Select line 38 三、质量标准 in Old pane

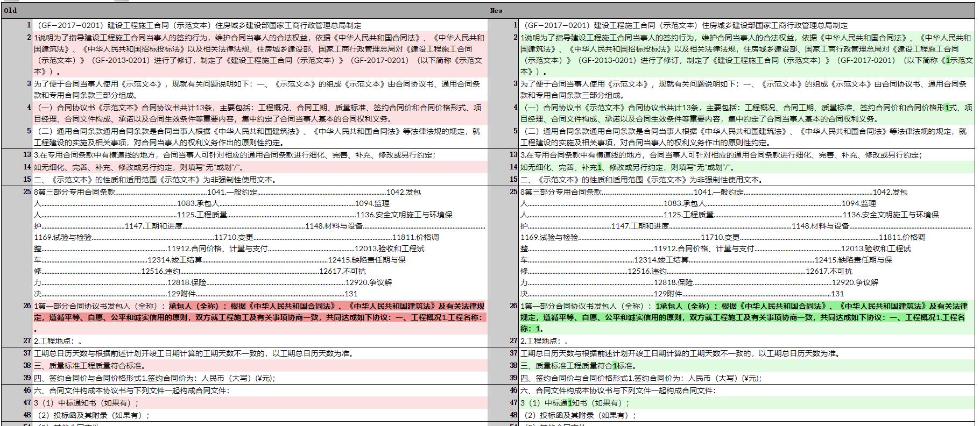[x=260, y=366]
